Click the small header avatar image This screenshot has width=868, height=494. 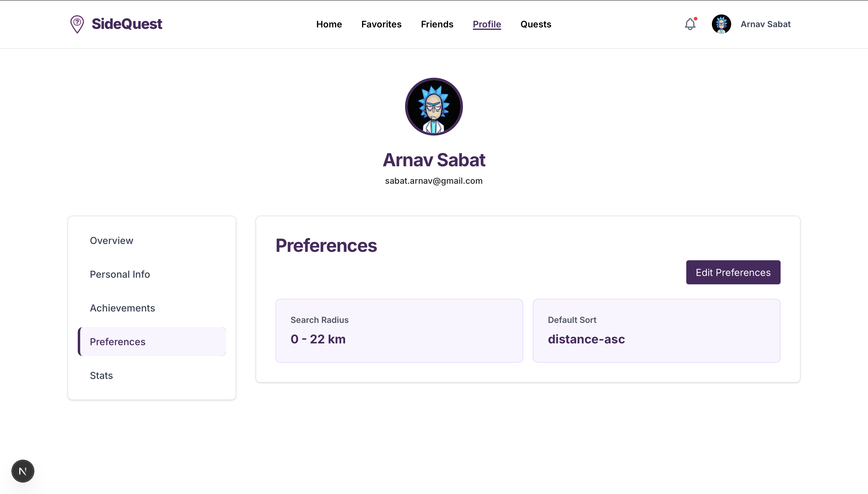721,24
